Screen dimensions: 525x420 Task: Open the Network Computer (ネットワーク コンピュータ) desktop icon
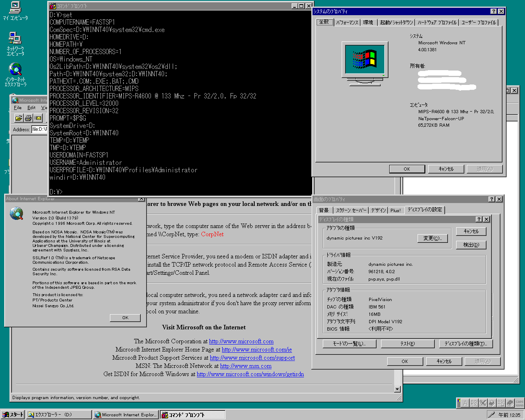tap(15, 44)
